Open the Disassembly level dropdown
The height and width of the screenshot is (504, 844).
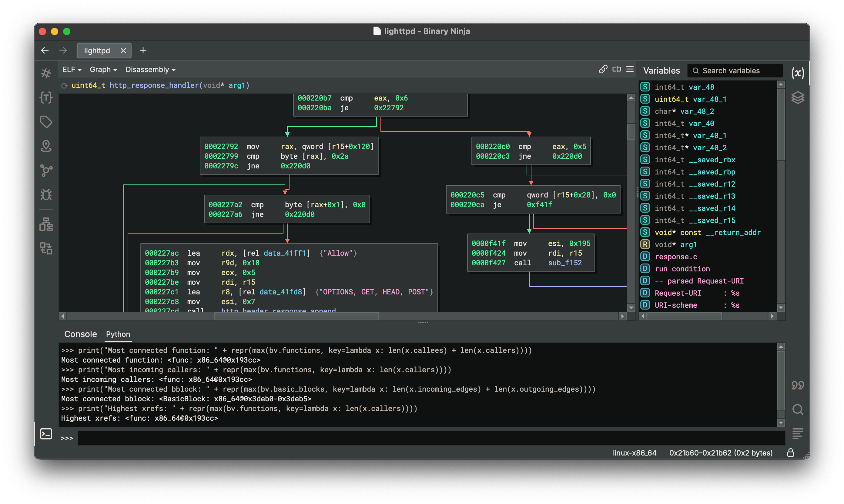pyautogui.click(x=150, y=70)
